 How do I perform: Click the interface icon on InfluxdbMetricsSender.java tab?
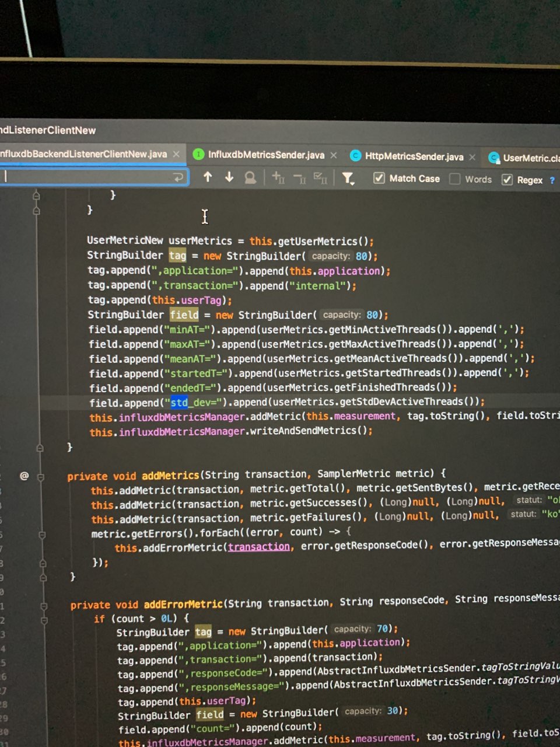point(198,154)
